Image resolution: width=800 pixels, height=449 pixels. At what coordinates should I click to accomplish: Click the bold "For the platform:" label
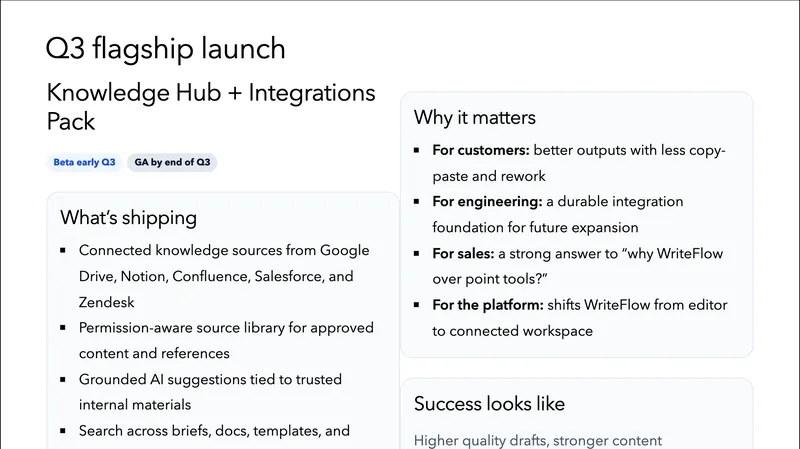click(x=488, y=305)
